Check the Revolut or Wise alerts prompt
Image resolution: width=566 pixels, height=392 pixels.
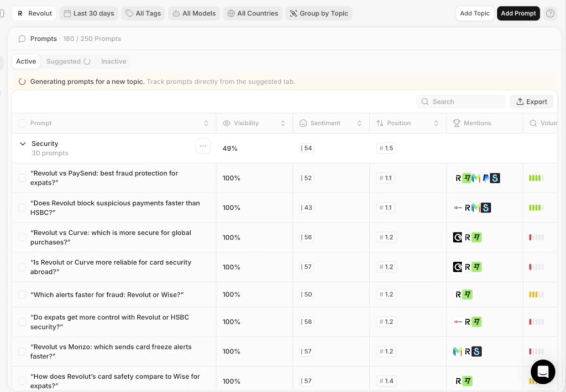click(22, 295)
